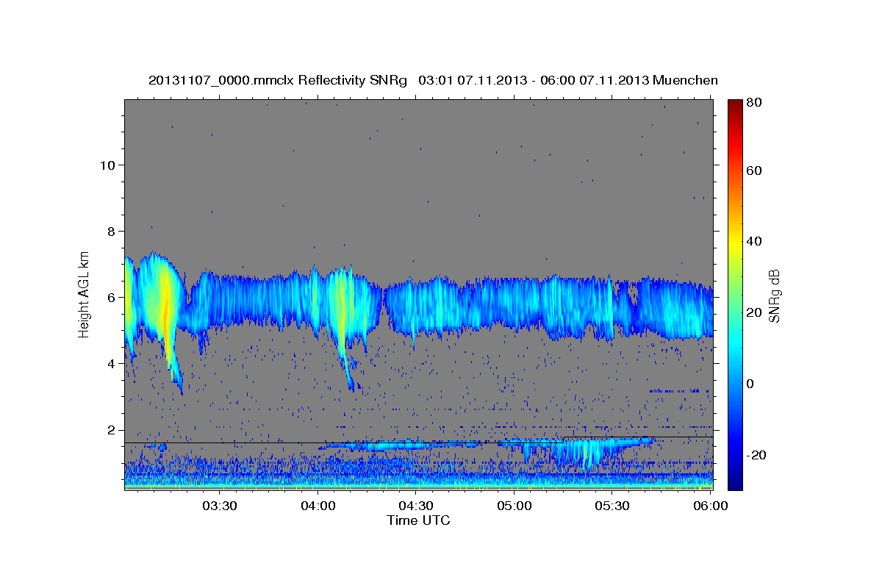882x588 pixels.
Task: Click the 04:00 time tick label
Action: click(318, 506)
